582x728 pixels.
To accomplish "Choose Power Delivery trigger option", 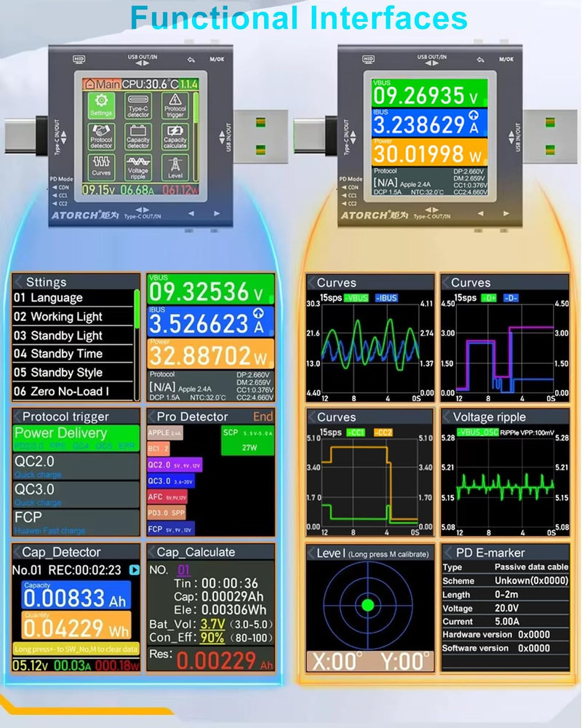I will pyautogui.click(x=76, y=438).
